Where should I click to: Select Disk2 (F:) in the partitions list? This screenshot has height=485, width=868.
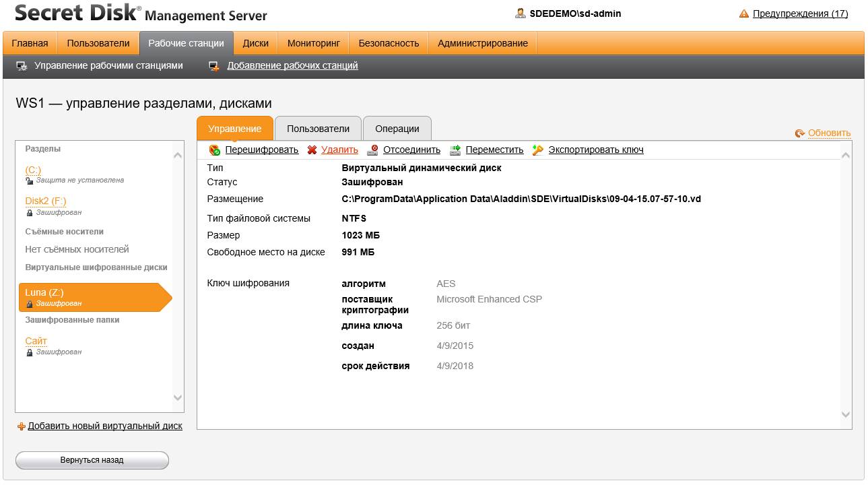[46, 201]
